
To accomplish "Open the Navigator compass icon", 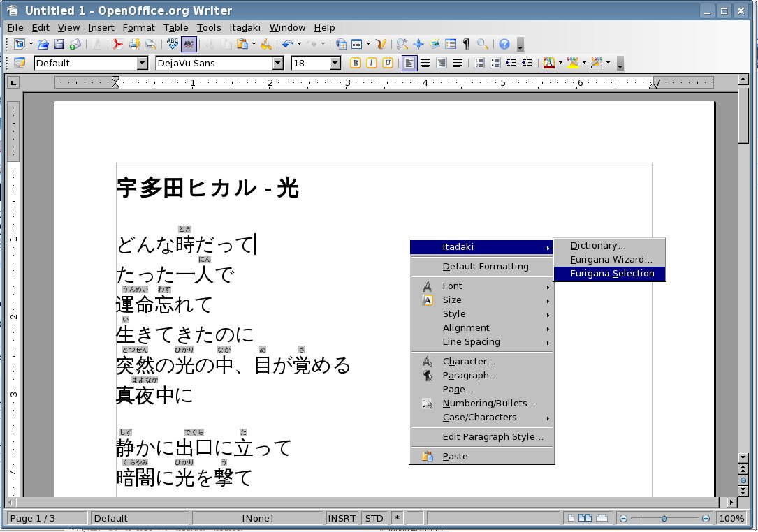I will click(x=418, y=44).
